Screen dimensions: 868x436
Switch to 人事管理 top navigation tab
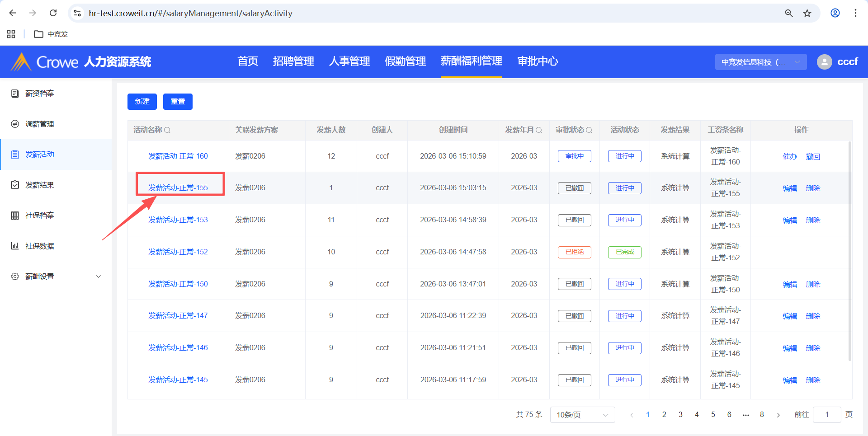(349, 61)
